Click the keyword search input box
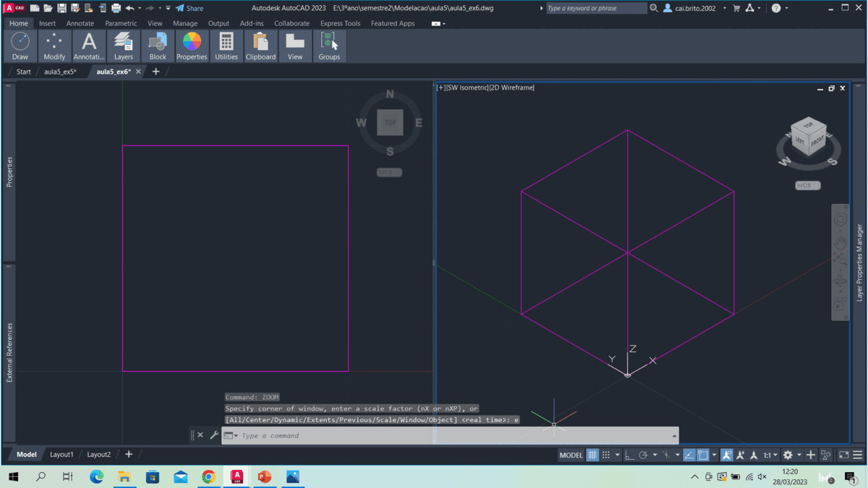This screenshot has height=488, width=868. (x=596, y=9)
